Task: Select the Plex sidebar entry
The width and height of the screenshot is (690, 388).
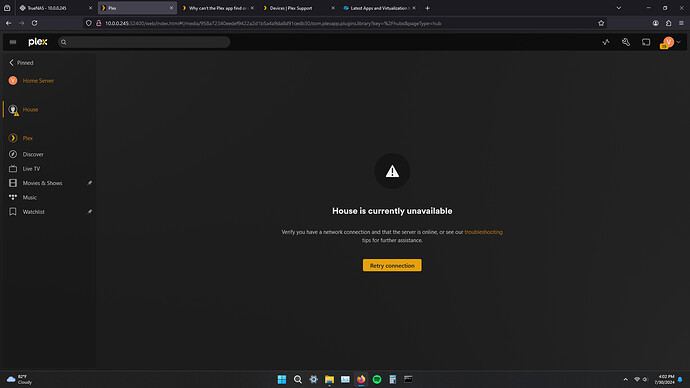Action: (x=28, y=138)
